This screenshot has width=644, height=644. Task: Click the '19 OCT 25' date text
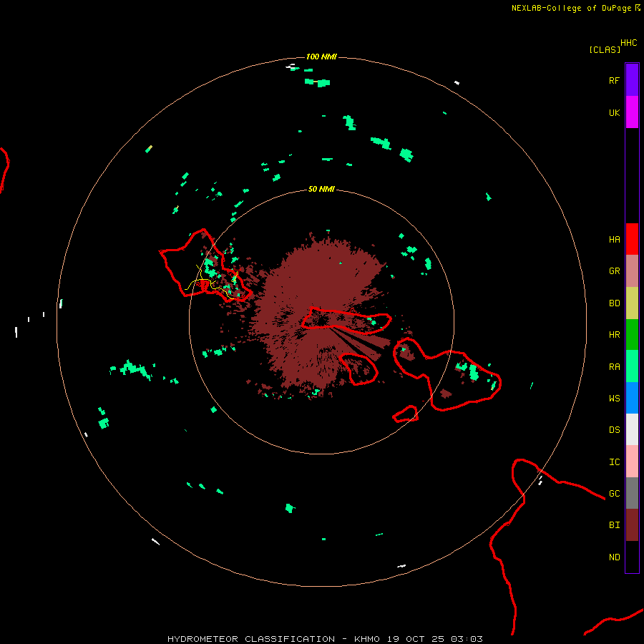(x=416, y=639)
